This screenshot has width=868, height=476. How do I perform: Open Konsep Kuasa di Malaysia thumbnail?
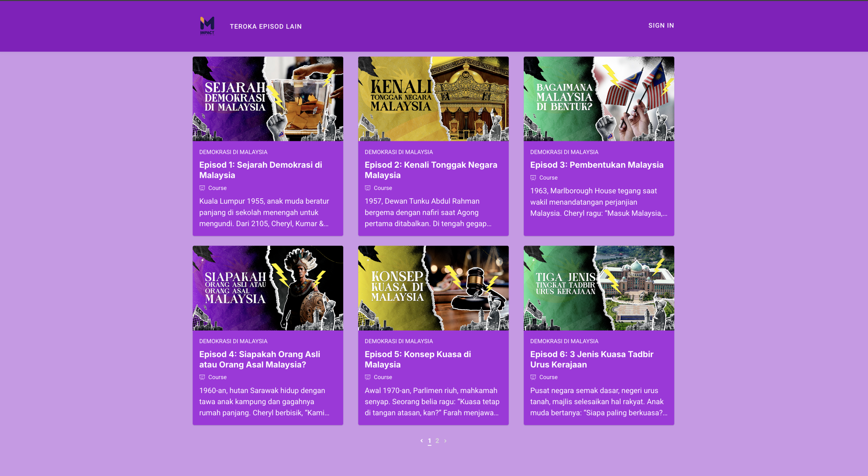(x=433, y=288)
